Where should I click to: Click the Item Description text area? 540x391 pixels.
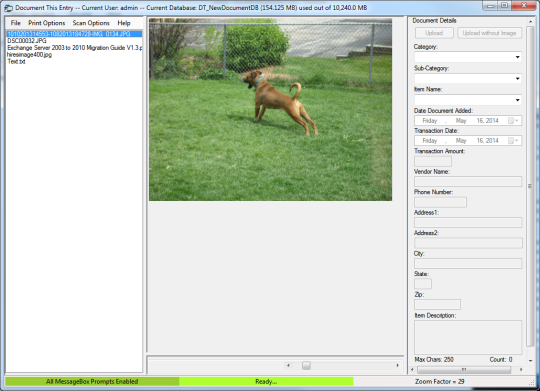point(468,337)
